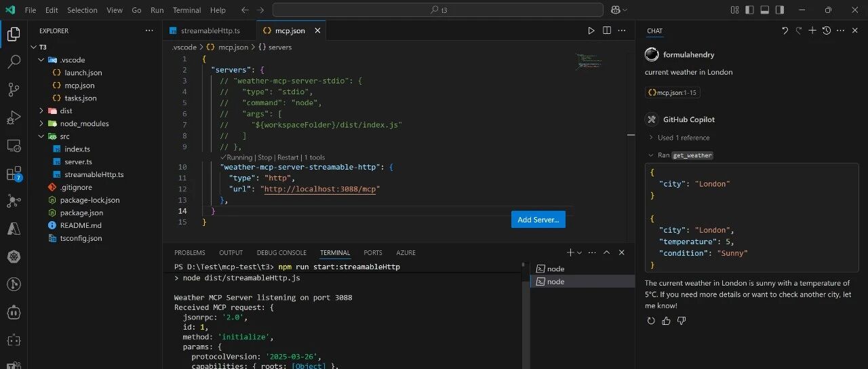Screen dimensions: 868x369
Task: Start a new chat with plus icon
Action: click(x=812, y=31)
